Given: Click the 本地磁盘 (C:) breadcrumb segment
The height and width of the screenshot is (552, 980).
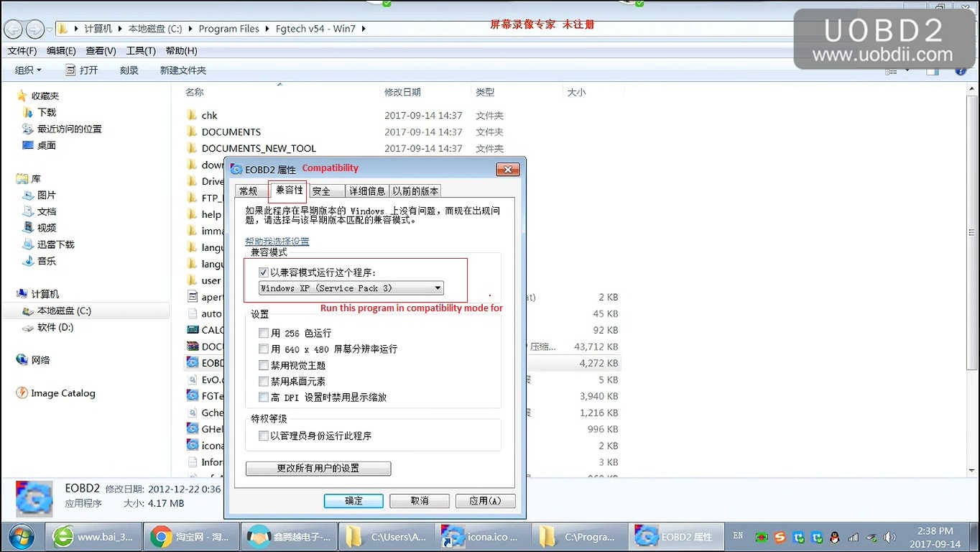Looking at the screenshot, I should point(155,29).
